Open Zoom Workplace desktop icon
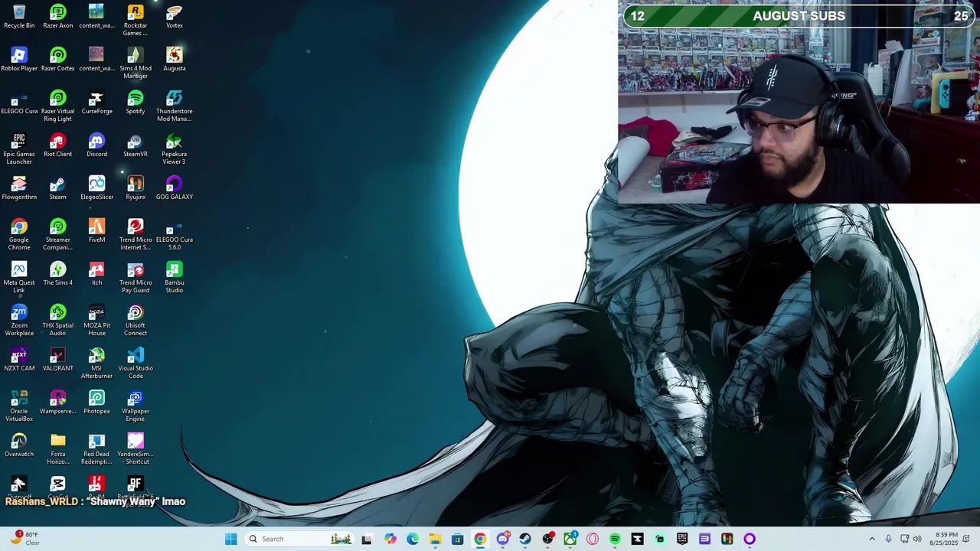 coord(19,320)
